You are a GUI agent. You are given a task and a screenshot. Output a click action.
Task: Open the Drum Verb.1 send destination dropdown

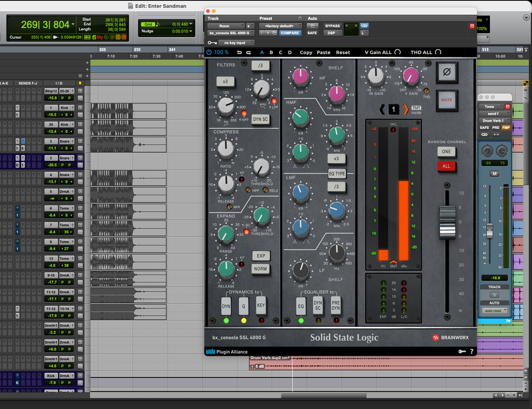tap(494, 121)
